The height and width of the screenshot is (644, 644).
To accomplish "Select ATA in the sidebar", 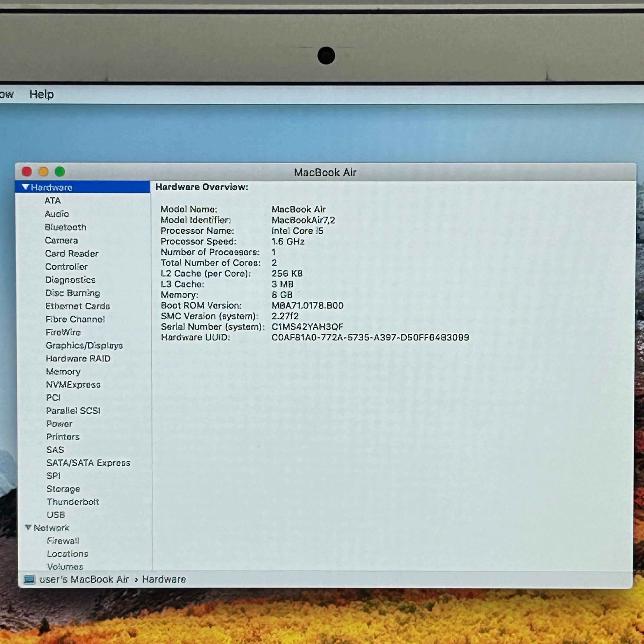I will coord(53,201).
